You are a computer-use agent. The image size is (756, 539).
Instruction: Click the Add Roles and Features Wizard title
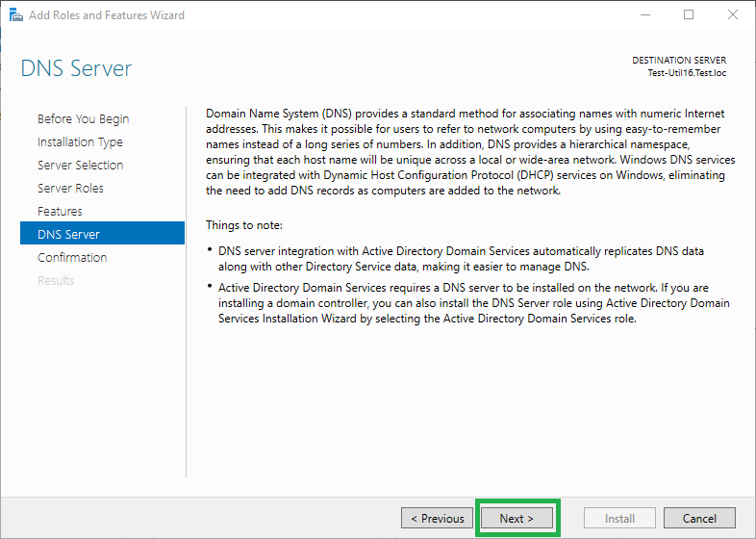tap(107, 15)
